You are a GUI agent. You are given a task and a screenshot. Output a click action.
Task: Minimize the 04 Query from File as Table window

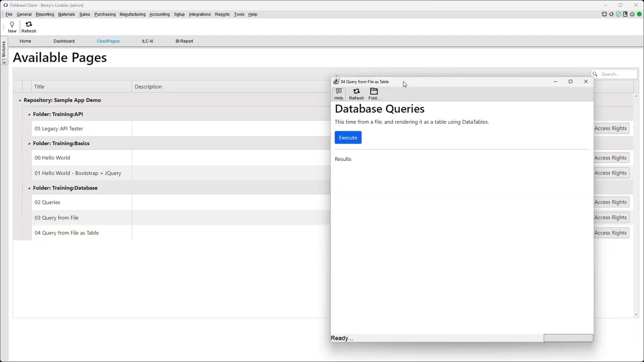[x=555, y=81]
